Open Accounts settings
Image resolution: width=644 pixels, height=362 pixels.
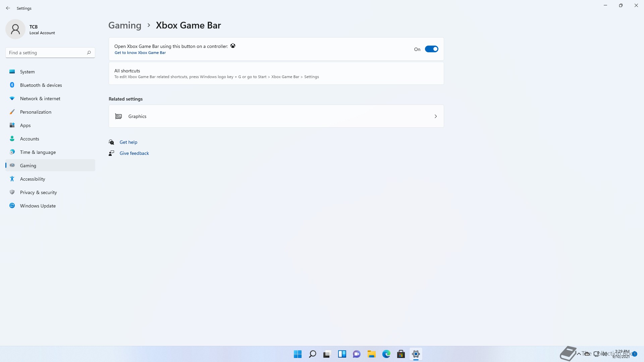tap(50, 139)
